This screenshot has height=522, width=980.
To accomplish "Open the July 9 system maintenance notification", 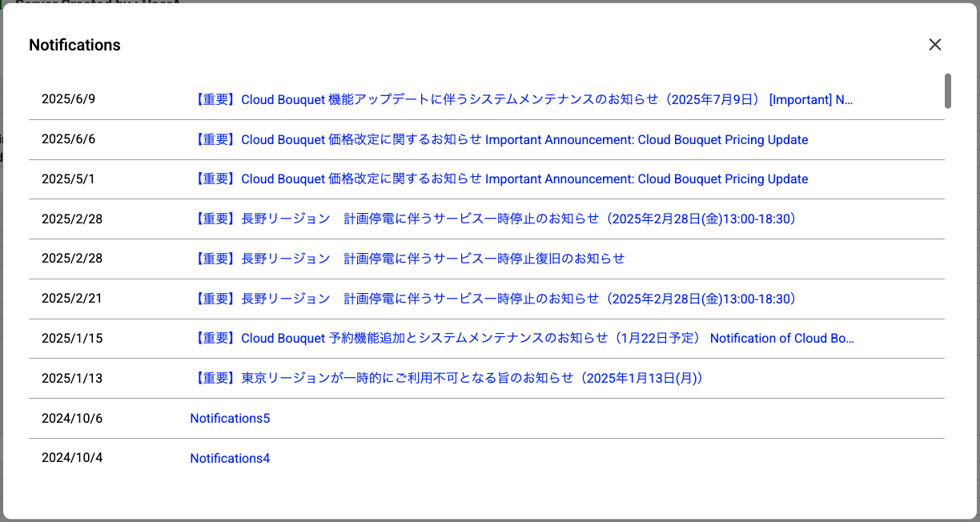I will 520,99.
